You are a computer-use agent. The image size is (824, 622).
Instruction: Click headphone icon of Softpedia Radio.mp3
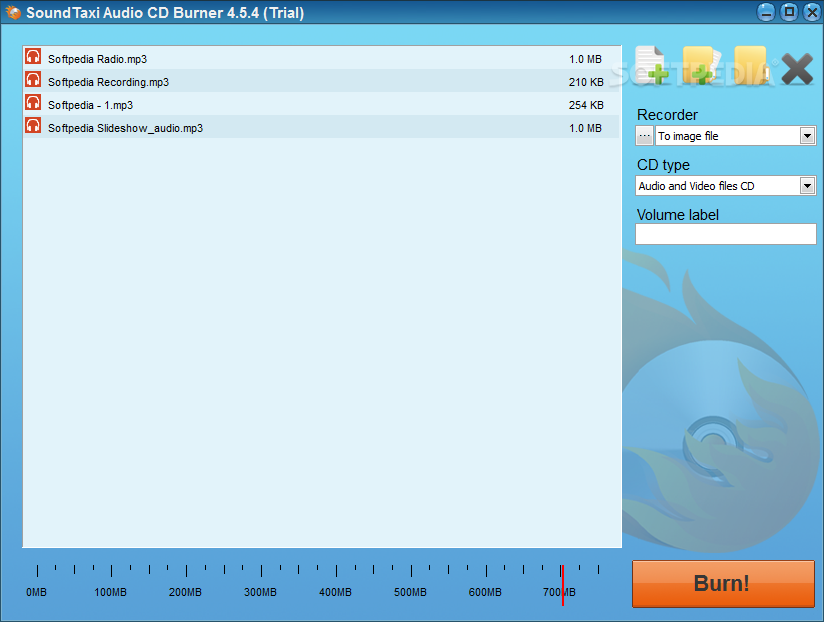click(33, 57)
